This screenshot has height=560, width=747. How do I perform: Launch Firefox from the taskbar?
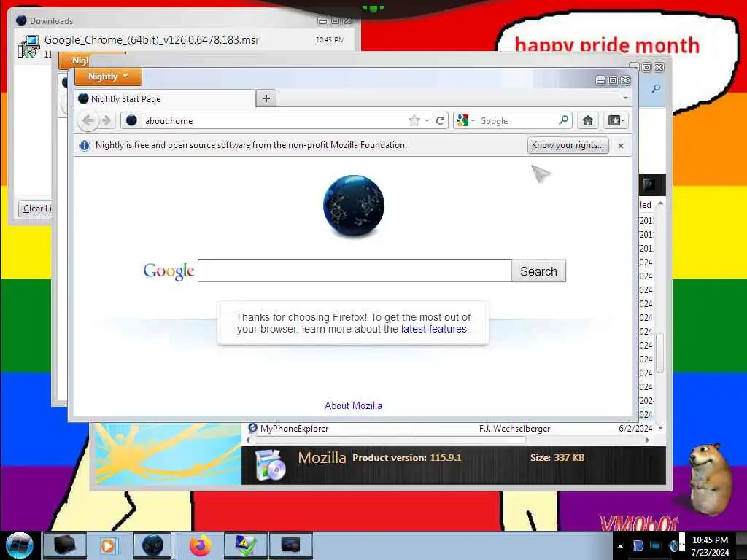coord(201,545)
